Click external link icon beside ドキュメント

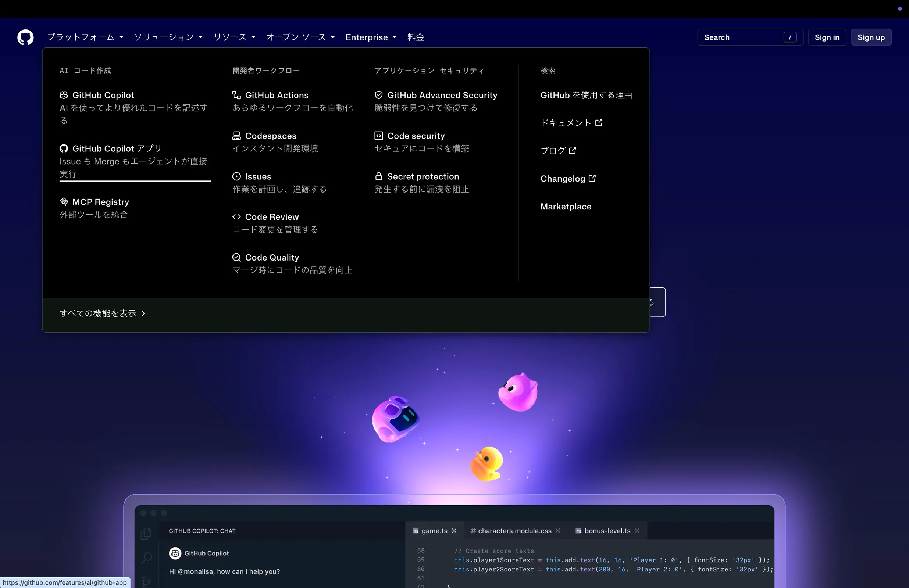coord(599,123)
